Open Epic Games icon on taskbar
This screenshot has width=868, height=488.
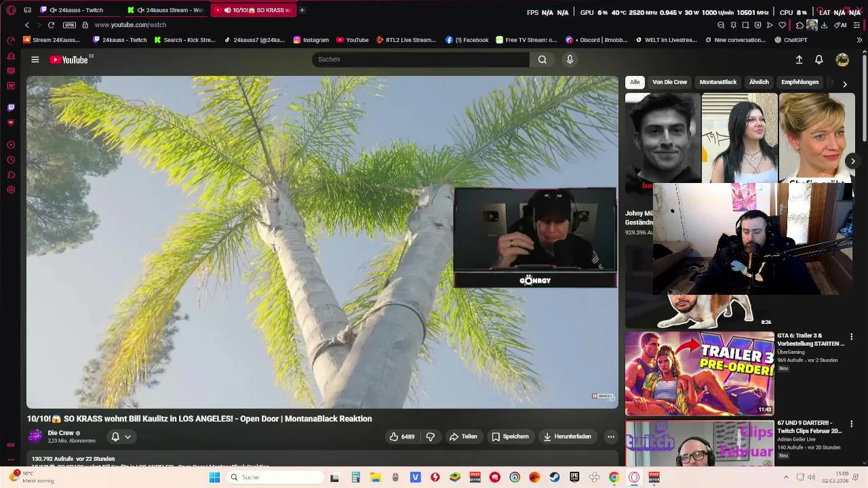pos(574,477)
